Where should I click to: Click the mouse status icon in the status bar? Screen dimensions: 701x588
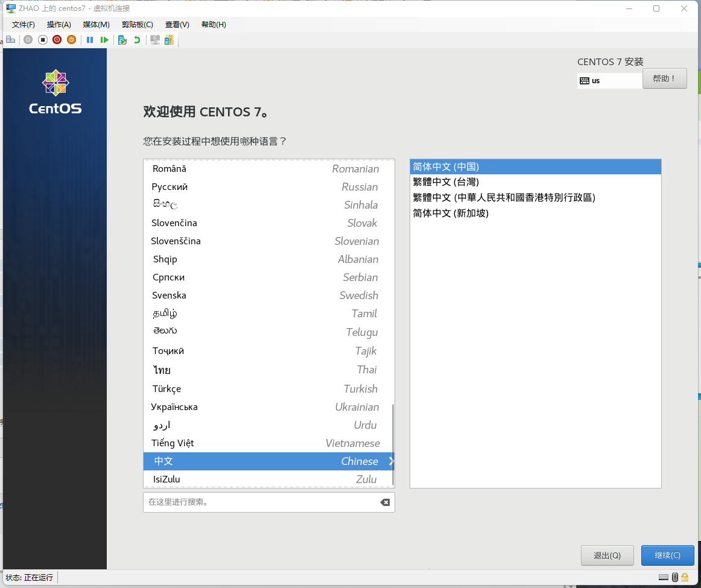click(x=675, y=577)
